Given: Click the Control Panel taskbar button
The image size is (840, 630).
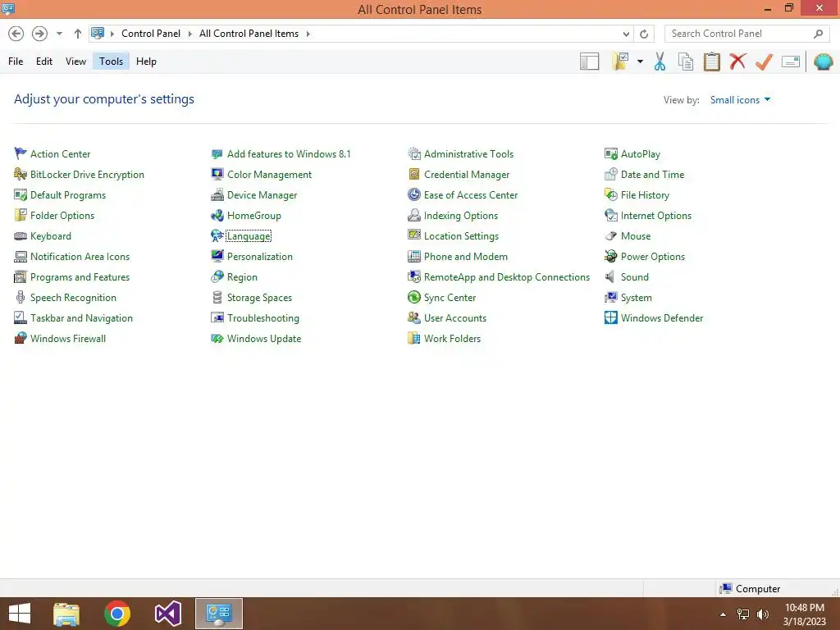Looking at the screenshot, I should point(218,614).
